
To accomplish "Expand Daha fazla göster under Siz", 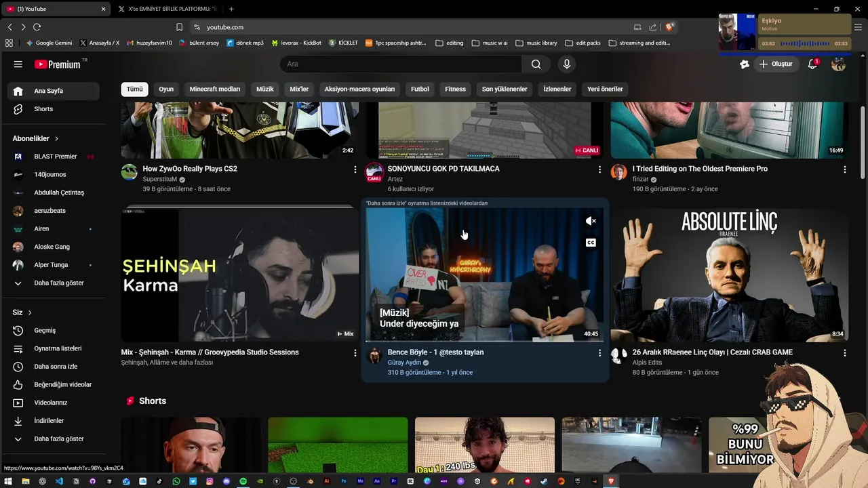I will pos(54,439).
